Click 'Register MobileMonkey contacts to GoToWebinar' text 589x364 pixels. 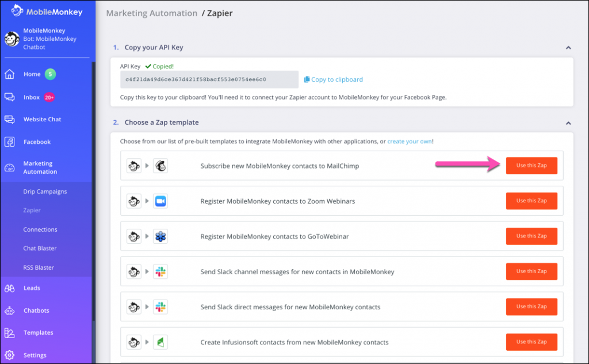click(274, 237)
